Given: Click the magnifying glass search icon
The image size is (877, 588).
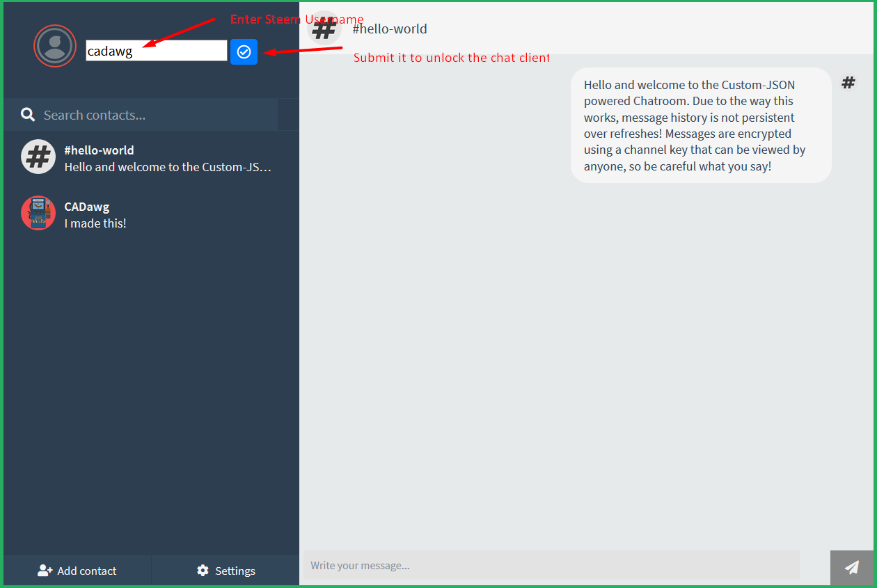Looking at the screenshot, I should click(28, 115).
